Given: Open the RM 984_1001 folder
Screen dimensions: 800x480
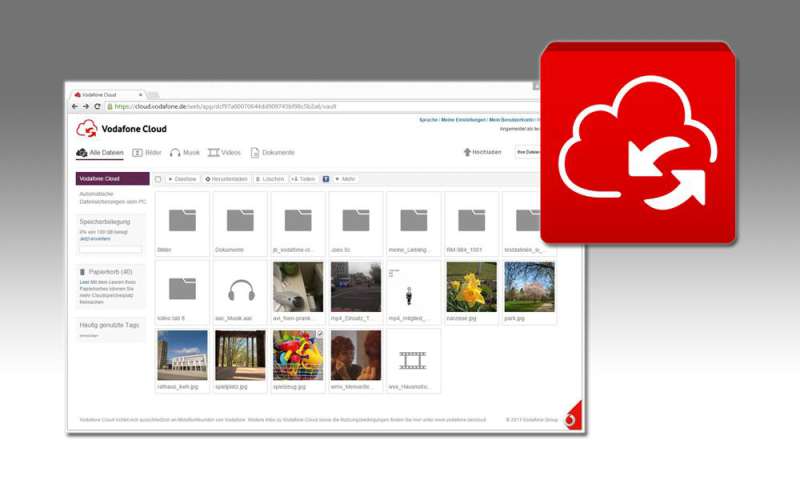Looking at the screenshot, I should point(471,223).
